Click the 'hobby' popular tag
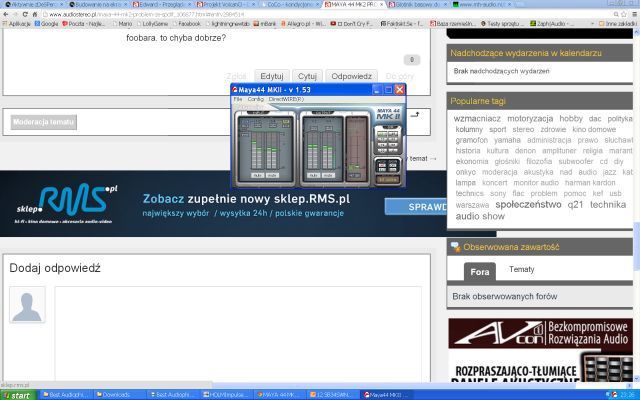The image size is (640, 400). (x=571, y=119)
